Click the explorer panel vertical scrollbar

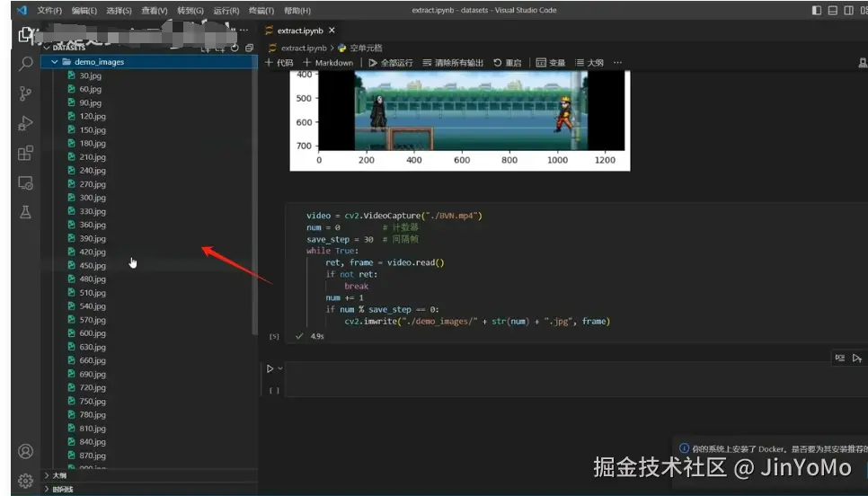click(254, 195)
